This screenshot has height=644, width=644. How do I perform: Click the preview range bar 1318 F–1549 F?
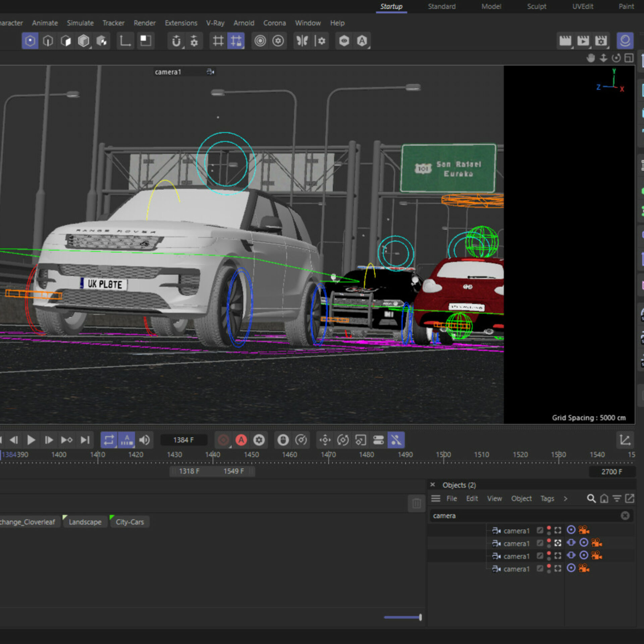tap(212, 471)
